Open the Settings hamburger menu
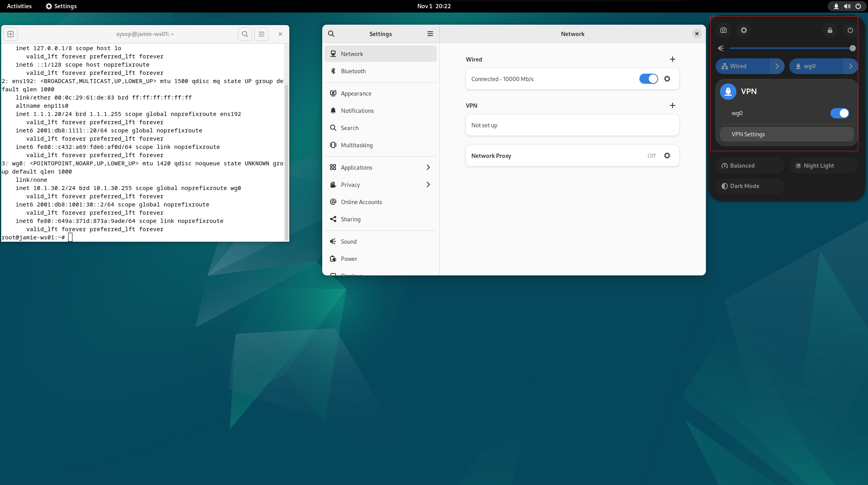Screen dimensions: 868x485 coord(430,34)
